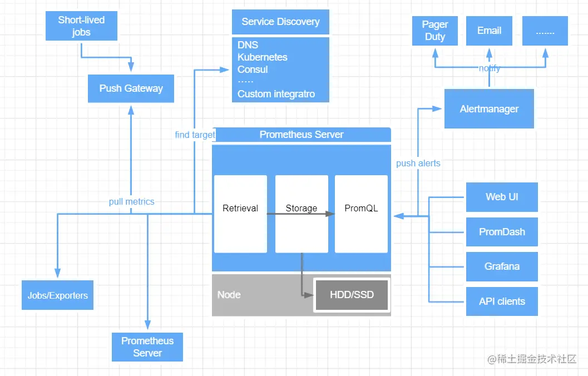The image size is (588, 376).
Task: Click the find target label
Action: click(x=195, y=135)
